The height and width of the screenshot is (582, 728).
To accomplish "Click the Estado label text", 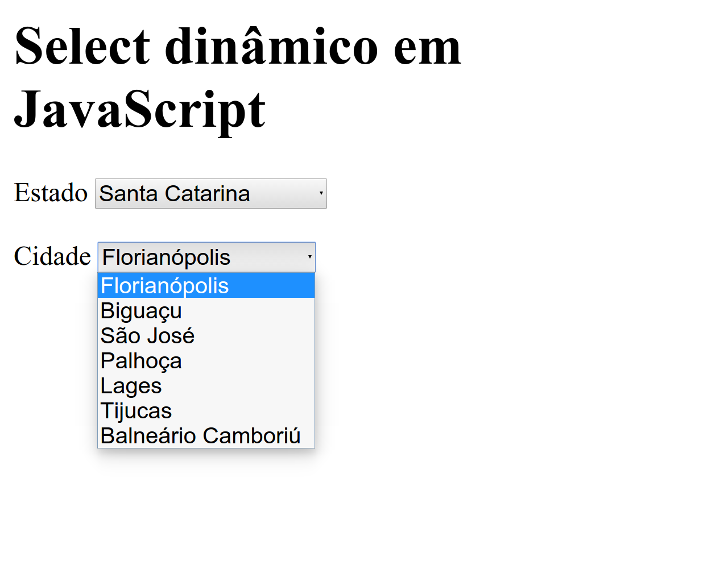I will tap(51, 193).
